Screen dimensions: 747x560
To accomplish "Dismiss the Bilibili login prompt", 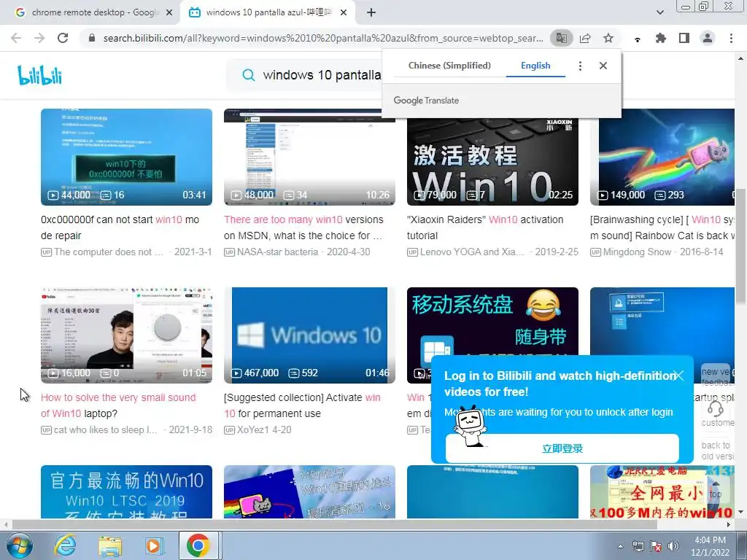I will point(679,376).
